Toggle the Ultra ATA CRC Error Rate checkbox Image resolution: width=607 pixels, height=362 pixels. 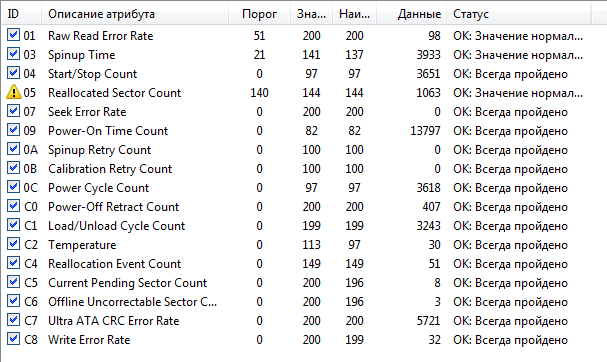(13, 320)
